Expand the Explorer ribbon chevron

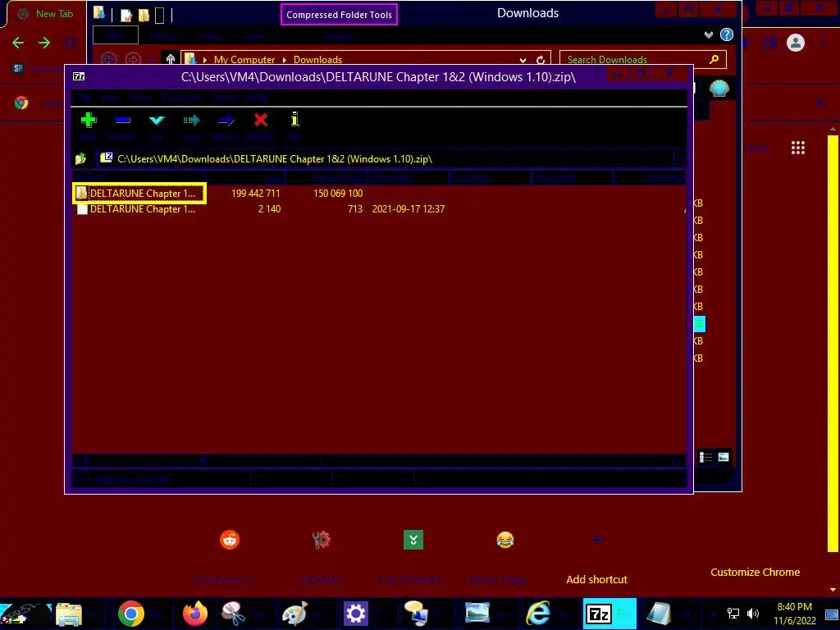click(x=709, y=34)
